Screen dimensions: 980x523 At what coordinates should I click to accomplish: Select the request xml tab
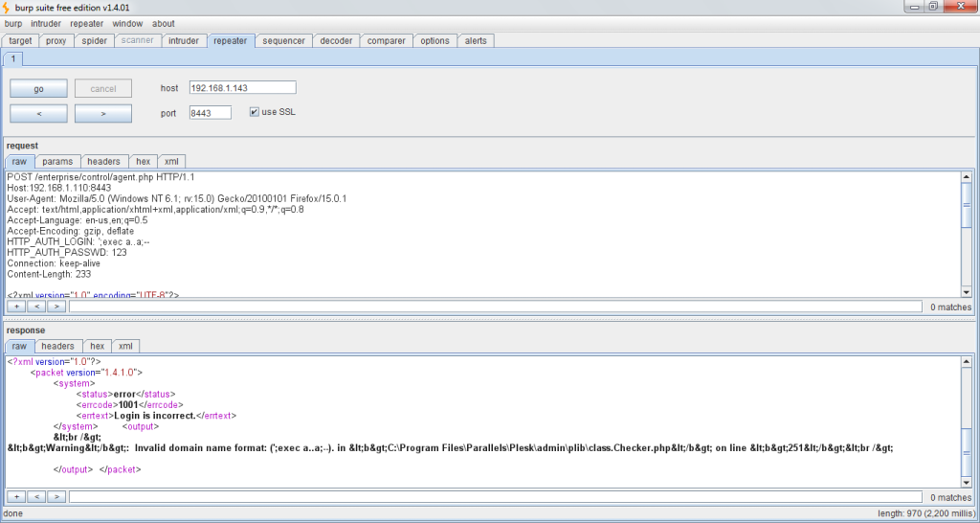(171, 162)
